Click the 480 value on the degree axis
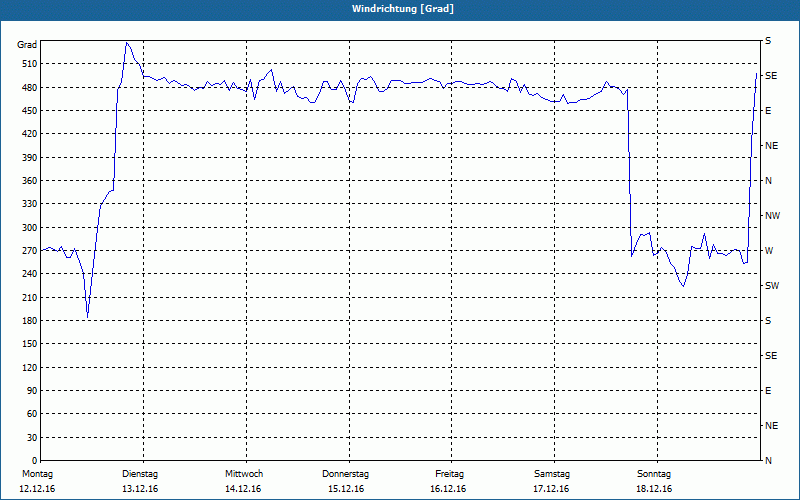 (x=30, y=88)
